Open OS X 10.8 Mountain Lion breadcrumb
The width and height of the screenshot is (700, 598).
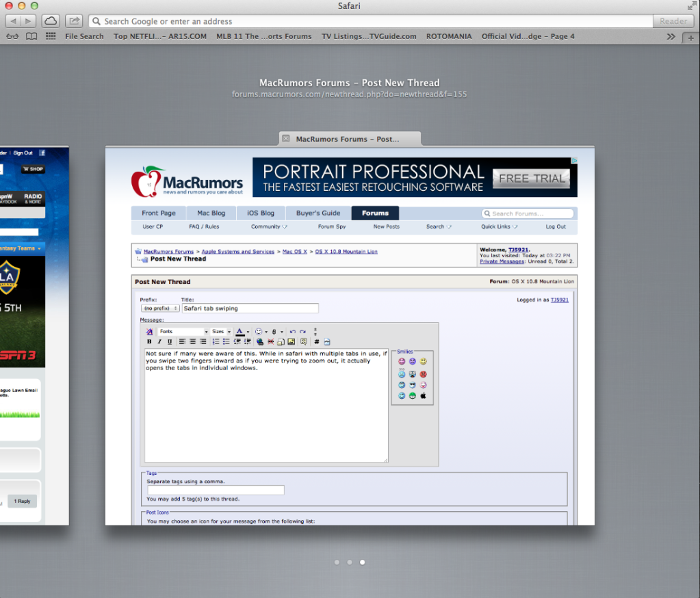point(346,252)
